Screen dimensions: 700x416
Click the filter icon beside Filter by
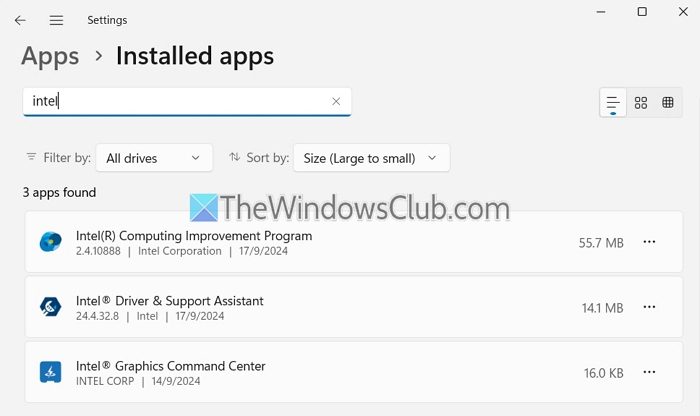click(31, 157)
